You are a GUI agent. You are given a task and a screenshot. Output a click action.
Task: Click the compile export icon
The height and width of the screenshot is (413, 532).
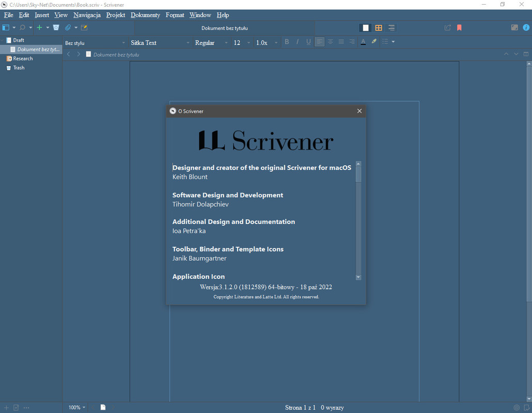tap(447, 27)
